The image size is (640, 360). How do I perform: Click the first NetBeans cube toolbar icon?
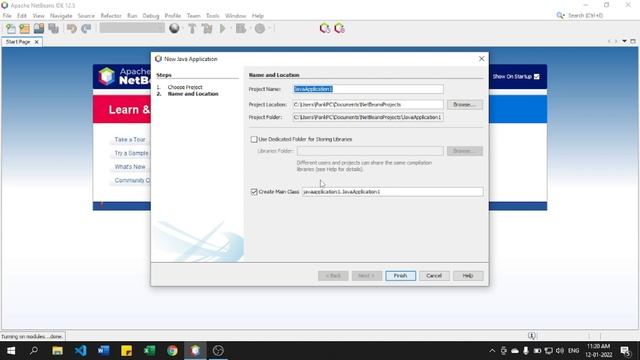pyautogui.click(x=325, y=28)
